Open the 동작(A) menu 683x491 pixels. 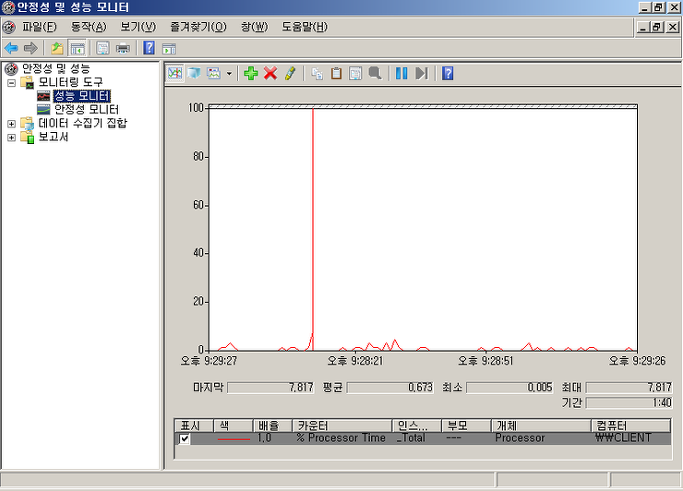pos(88,27)
